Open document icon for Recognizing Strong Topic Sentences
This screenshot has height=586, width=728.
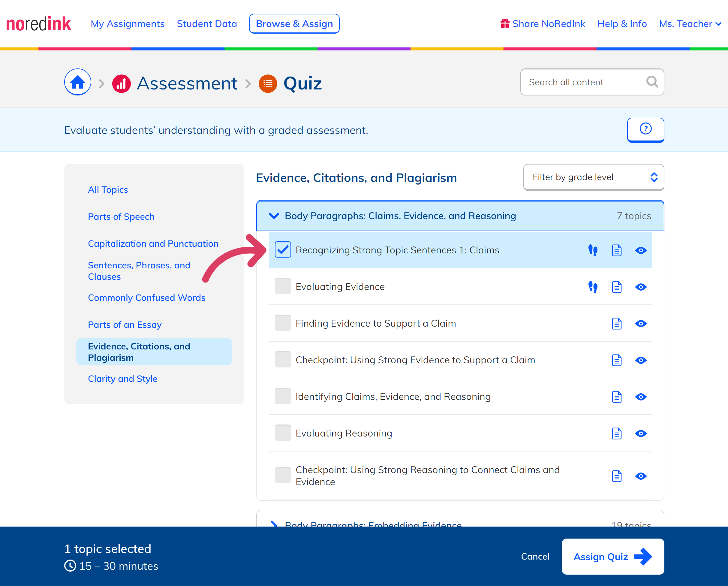[617, 250]
